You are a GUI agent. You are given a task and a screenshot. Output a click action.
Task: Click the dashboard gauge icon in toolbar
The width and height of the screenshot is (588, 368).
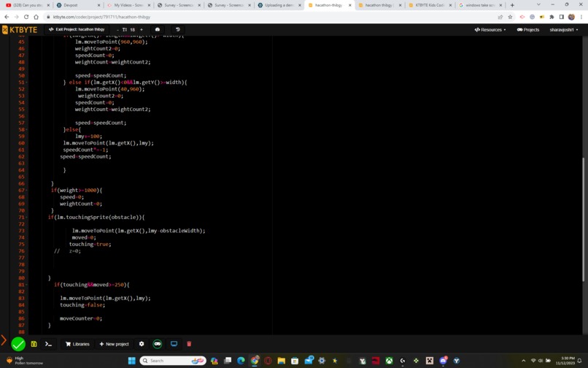pos(158,29)
